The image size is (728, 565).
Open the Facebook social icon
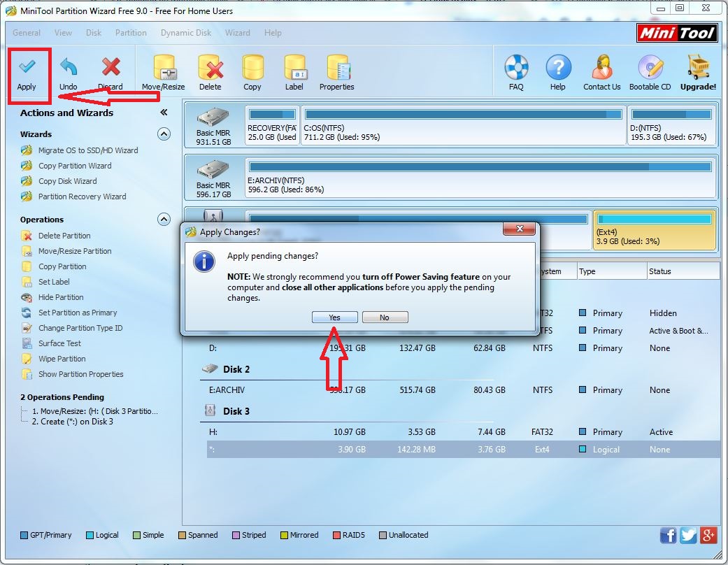pos(668,535)
